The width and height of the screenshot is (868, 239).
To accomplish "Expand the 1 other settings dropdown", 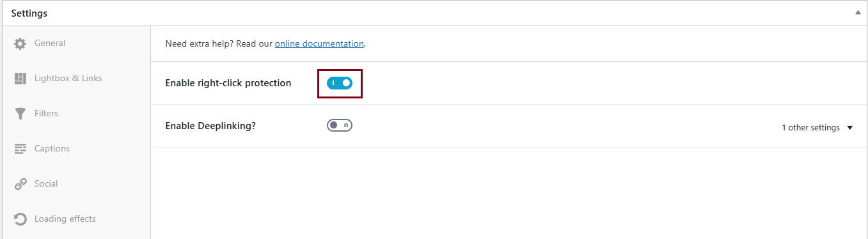I will point(817,127).
